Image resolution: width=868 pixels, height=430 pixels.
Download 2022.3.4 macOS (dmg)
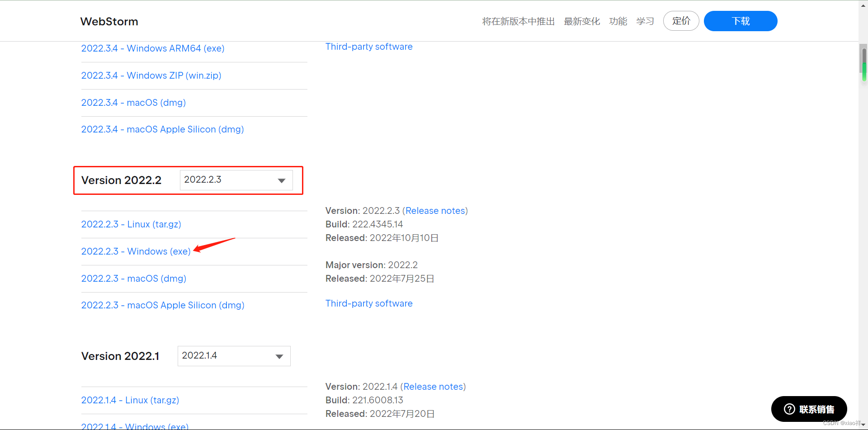[133, 103]
